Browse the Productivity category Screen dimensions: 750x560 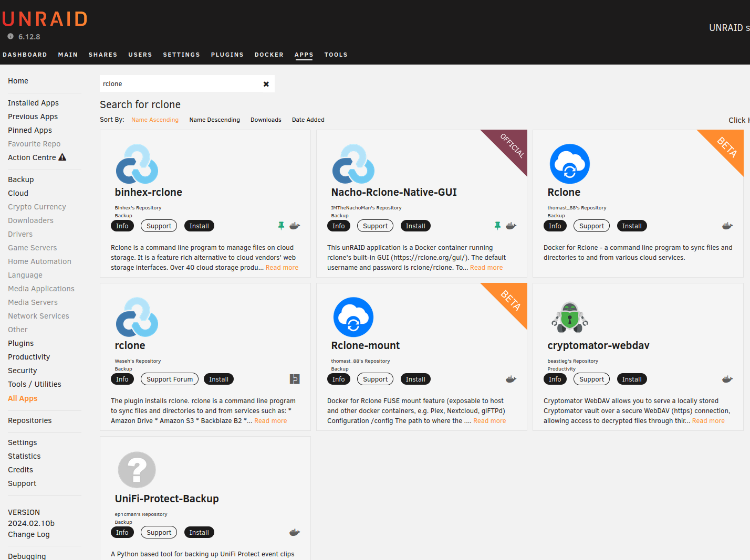point(29,357)
